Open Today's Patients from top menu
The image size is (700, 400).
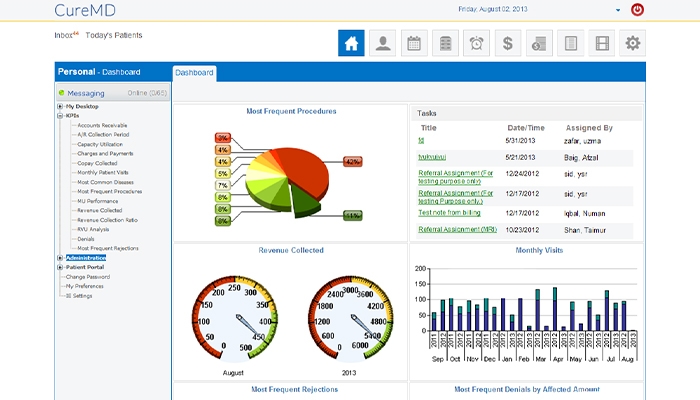coord(114,35)
